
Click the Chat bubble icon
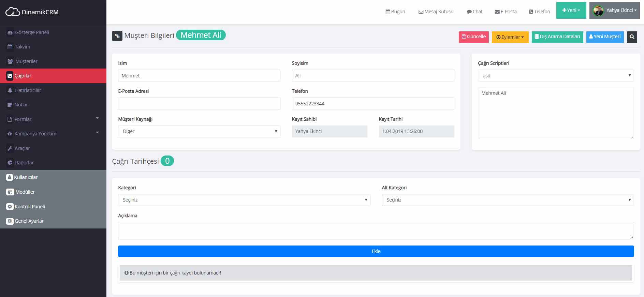[x=469, y=12]
